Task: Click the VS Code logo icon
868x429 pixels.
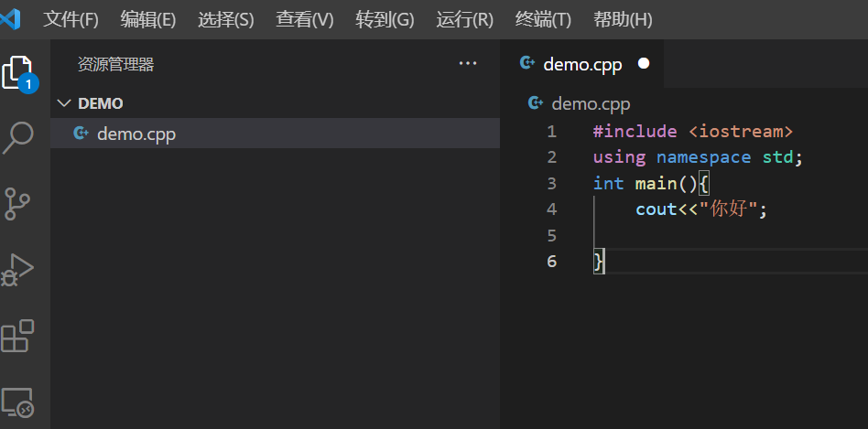Action: point(10,20)
